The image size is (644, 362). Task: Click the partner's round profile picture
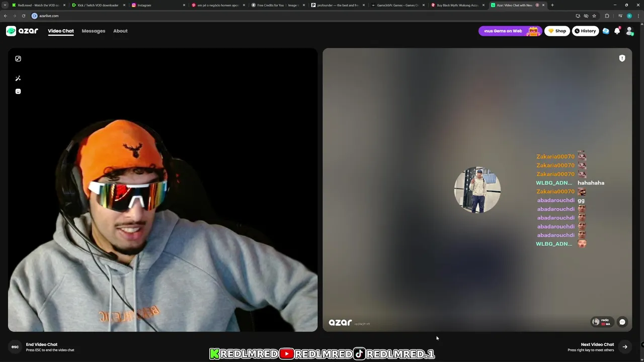[477, 190]
